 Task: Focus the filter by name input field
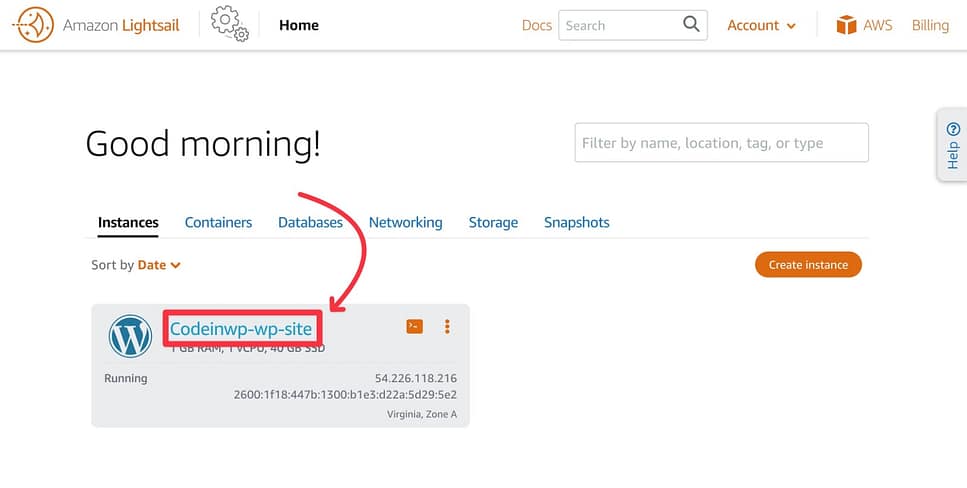coord(721,143)
